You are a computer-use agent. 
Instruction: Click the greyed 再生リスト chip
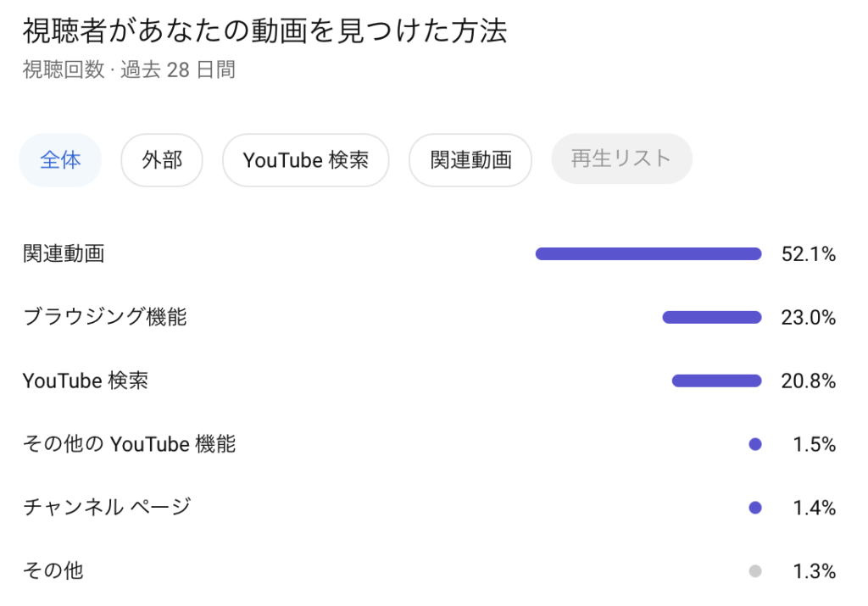tap(621, 158)
